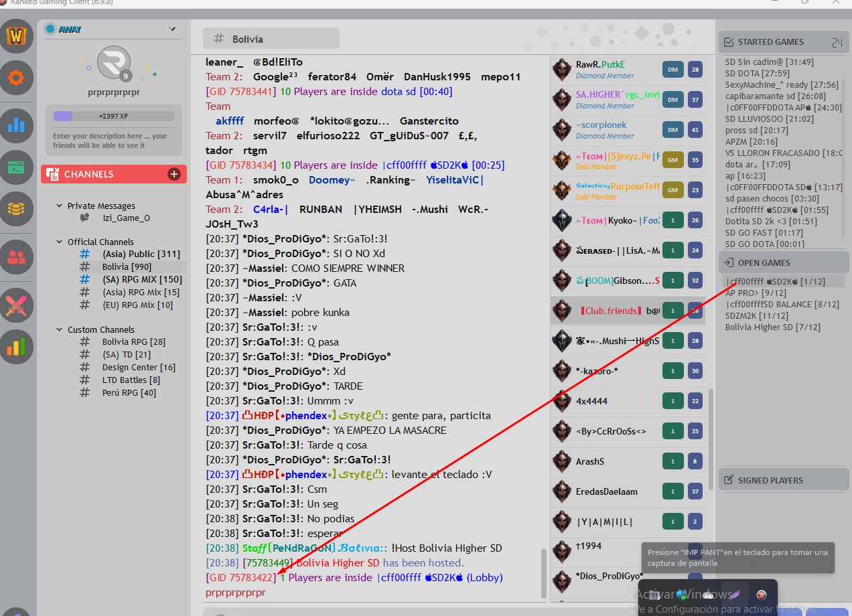
Task: Select open game Bolivia Higher SD [7/12]
Action: [x=772, y=327]
